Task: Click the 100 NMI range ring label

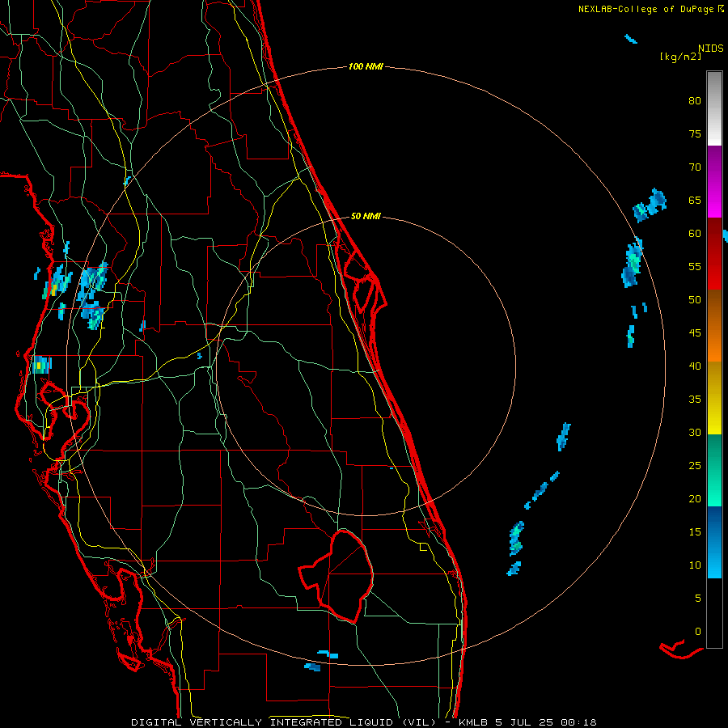Action: click(366, 66)
